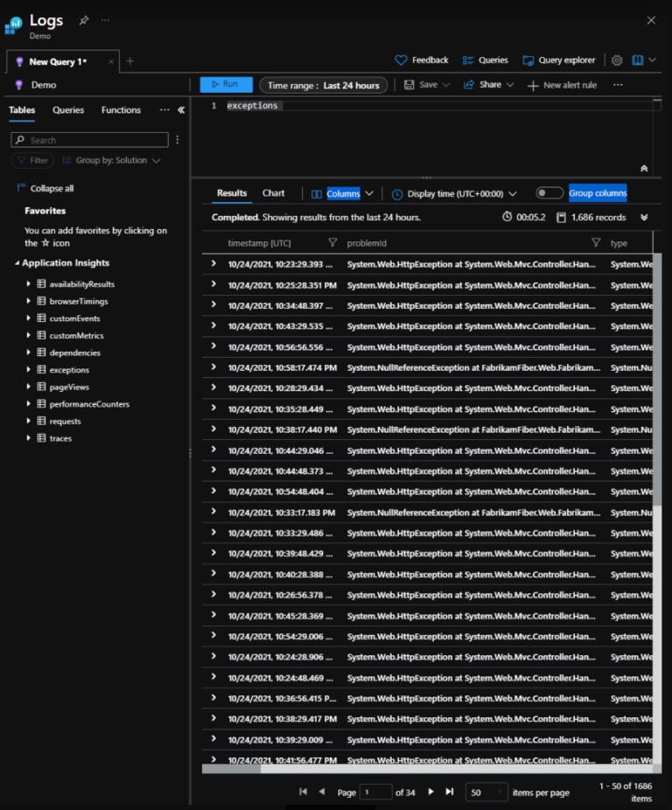Click the timestamp column filter icon
672x810 pixels.
(332, 242)
